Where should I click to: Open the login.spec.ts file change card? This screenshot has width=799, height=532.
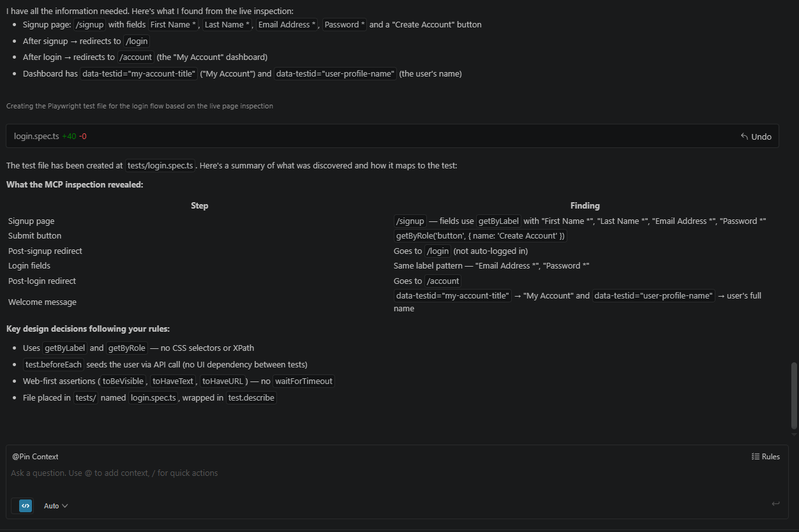click(x=36, y=136)
